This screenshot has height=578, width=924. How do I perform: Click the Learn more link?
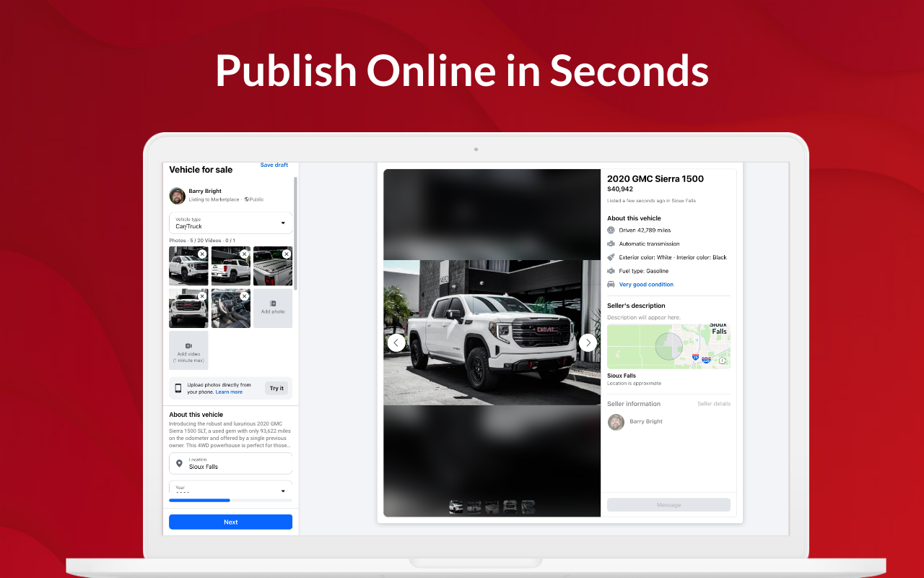(x=229, y=392)
